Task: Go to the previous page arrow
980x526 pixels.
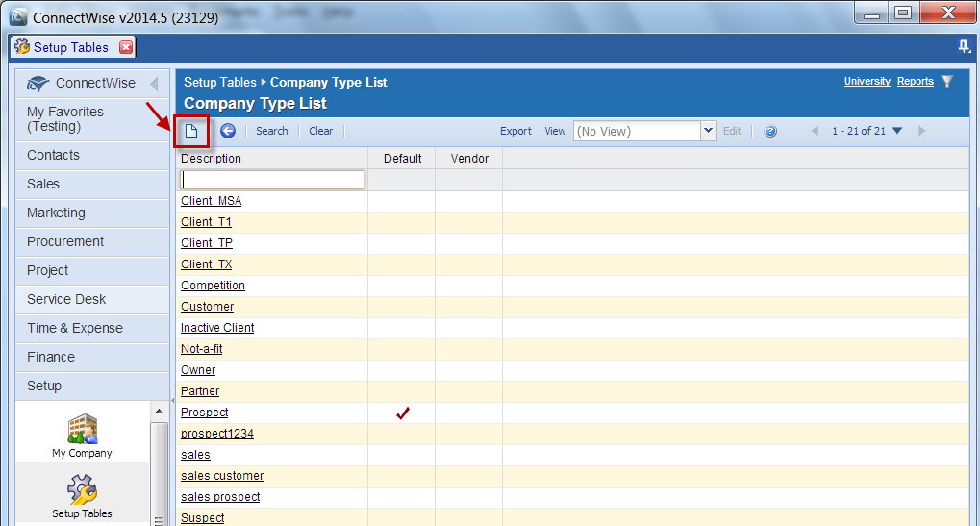Action: tap(815, 131)
